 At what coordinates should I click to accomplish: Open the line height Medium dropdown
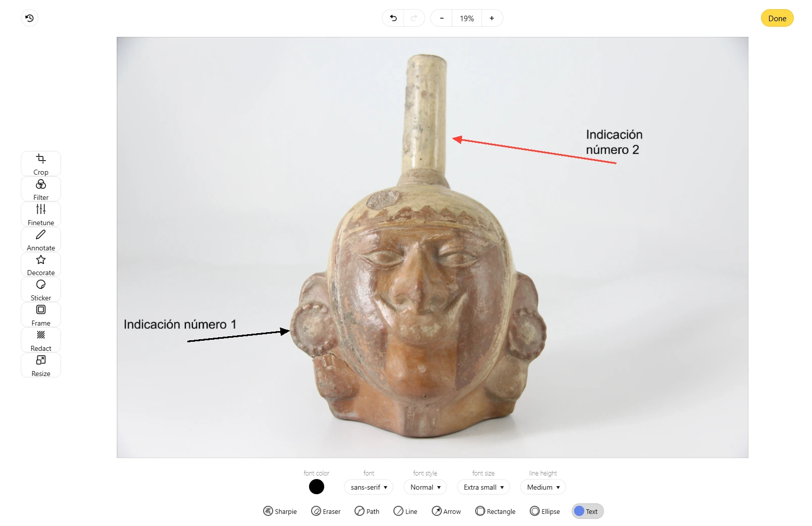point(543,487)
